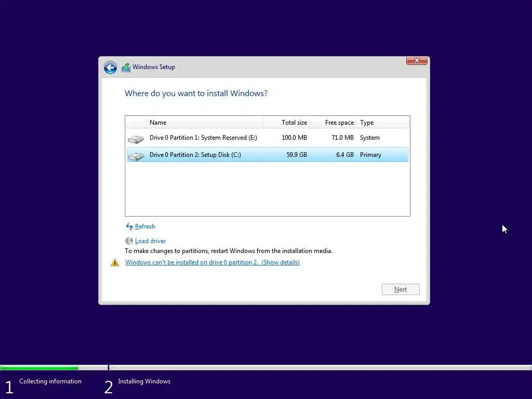The height and width of the screenshot is (399, 532).
Task: Click the 71.0 MB free space cell
Action: 342,138
